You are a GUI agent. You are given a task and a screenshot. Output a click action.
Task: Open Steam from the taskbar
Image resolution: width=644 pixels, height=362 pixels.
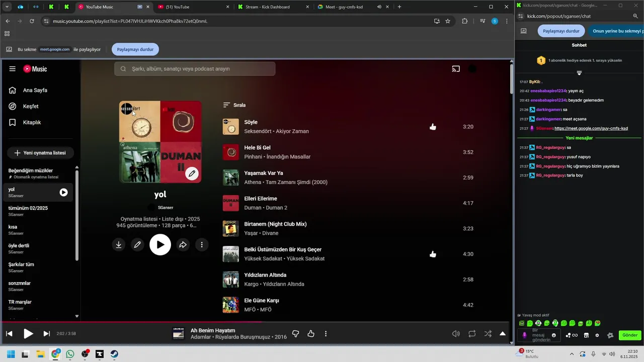115,354
